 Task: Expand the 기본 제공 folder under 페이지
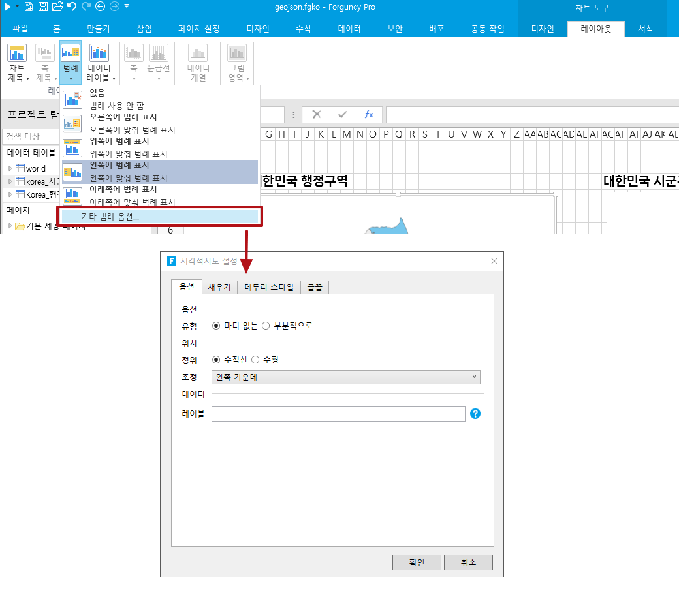[x=10, y=226]
